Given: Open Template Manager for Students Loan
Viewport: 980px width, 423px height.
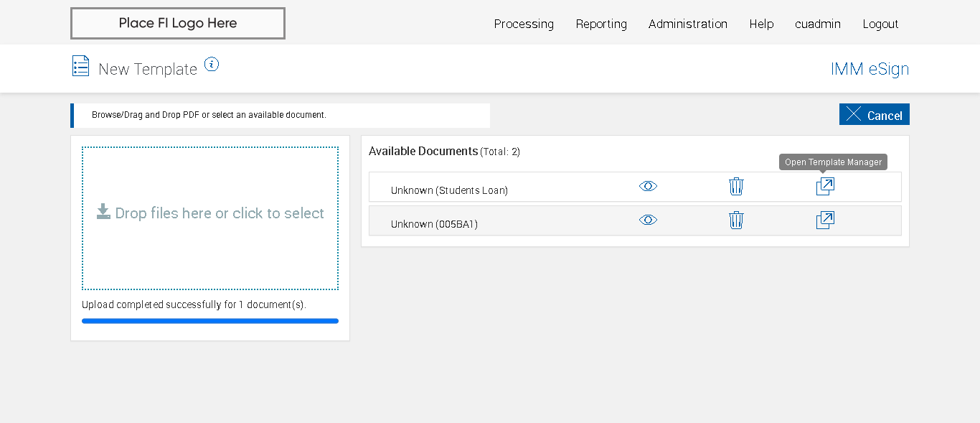Looking at the screenshot, I should click(825, 187).
